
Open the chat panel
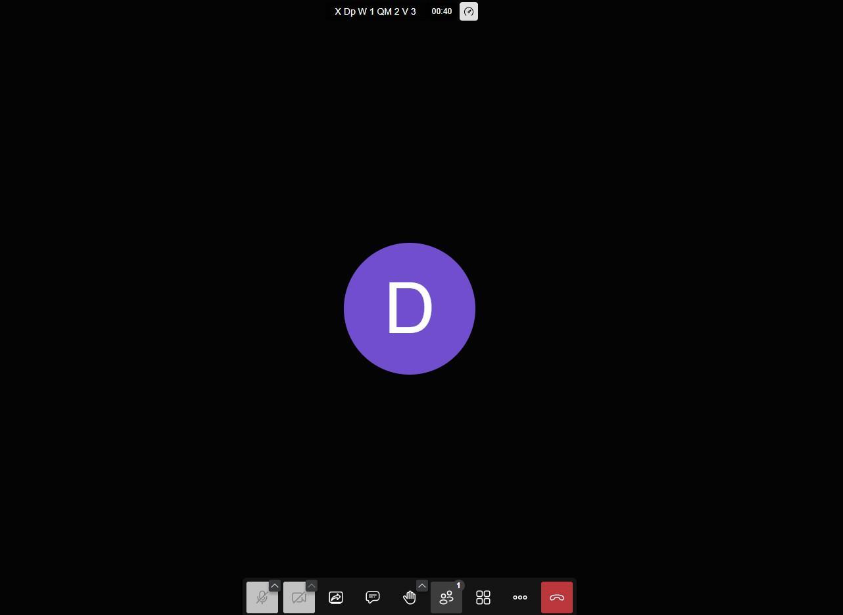[x=373, y=597]
